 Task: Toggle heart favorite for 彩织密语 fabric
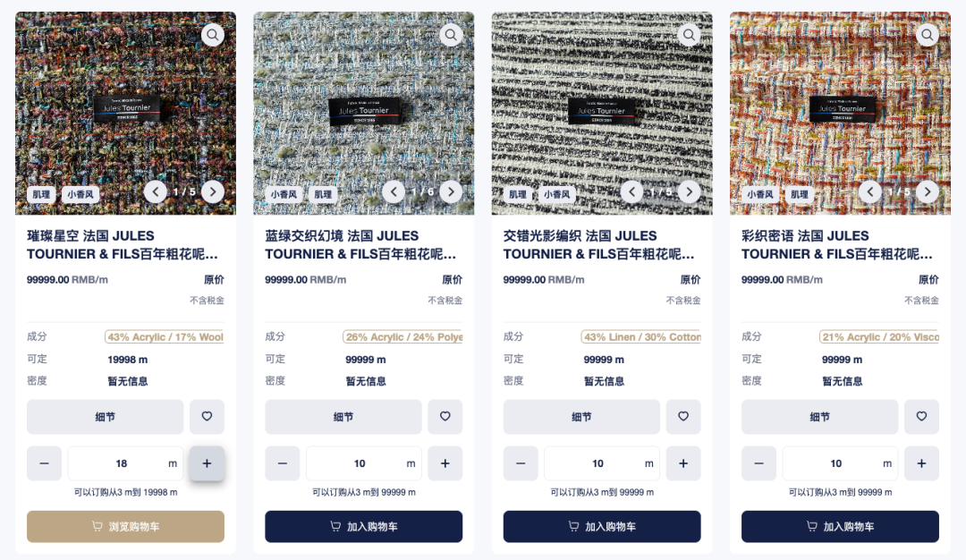tap(921, 417)
